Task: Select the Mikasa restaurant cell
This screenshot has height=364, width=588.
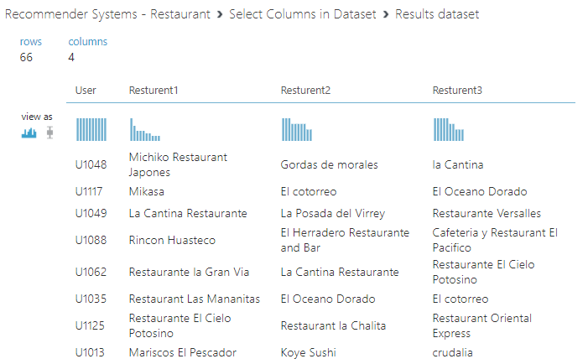Action: pos(147,191)
